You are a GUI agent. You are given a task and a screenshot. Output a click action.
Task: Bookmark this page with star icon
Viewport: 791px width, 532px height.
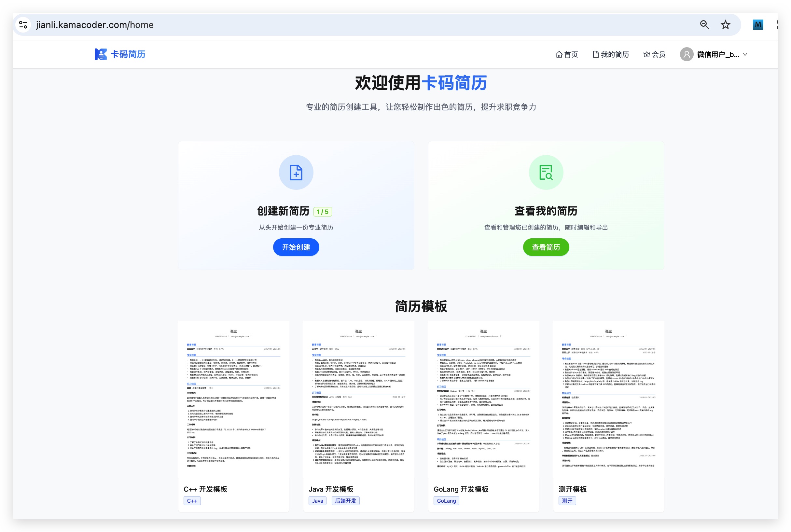725,25
